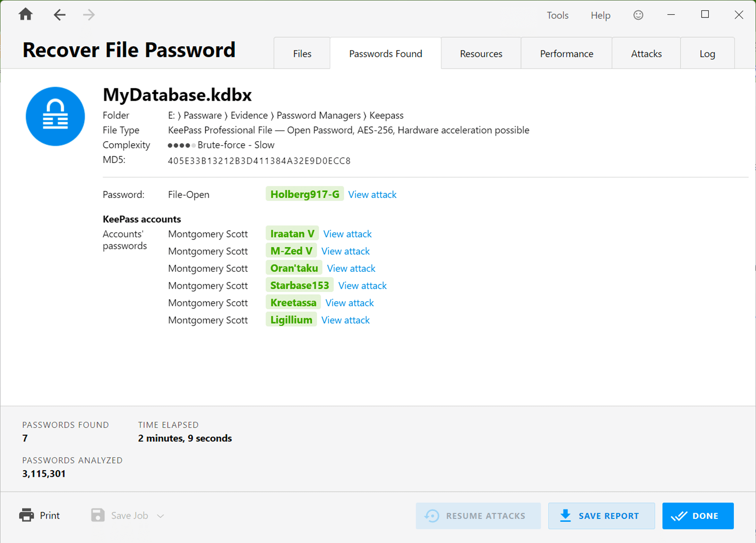Navigate back with the back arrow
The height and width of the screenshot is (543, 756).
tap(60, 15)
